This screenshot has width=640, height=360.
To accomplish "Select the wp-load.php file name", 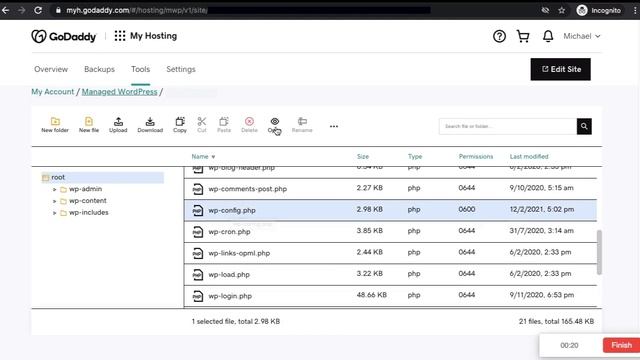I will 229,274.
